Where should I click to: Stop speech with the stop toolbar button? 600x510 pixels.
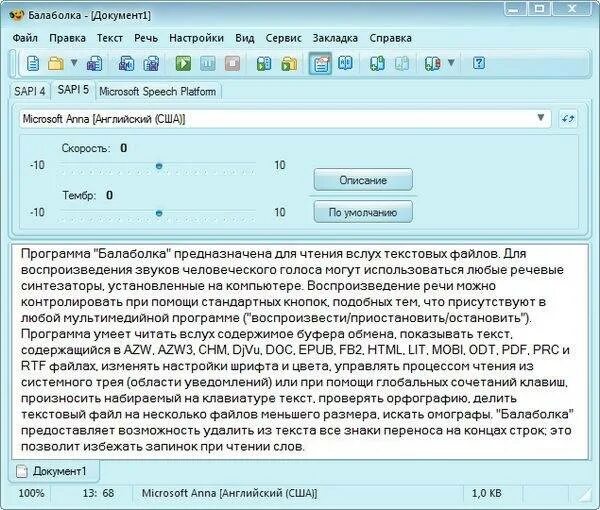232,63
